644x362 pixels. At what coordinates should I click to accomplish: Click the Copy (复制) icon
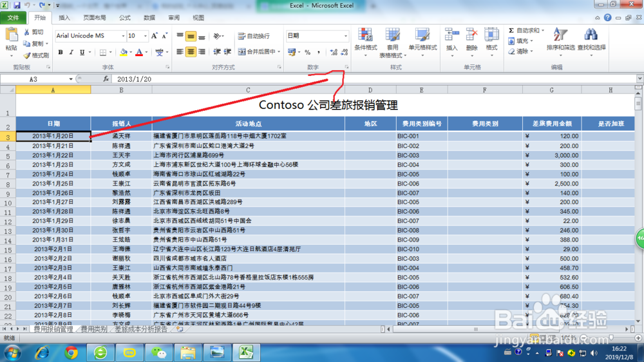tap(26, 44)
